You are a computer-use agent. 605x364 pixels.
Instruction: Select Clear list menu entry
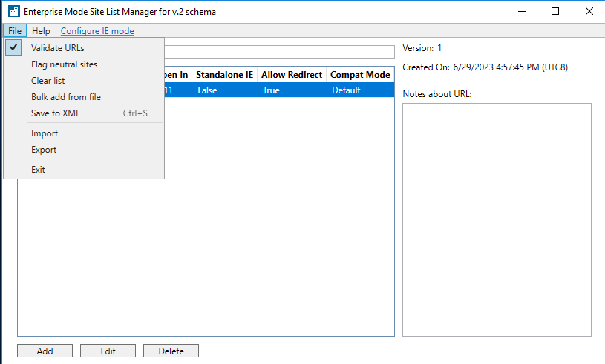tap(84, 81)
